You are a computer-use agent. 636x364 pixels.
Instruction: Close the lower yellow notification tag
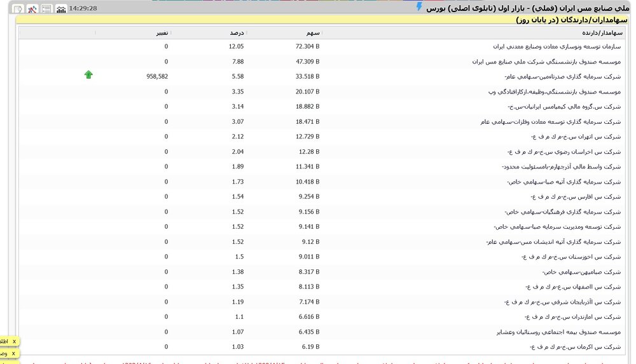pyautogui.click(x=13, y=353)
